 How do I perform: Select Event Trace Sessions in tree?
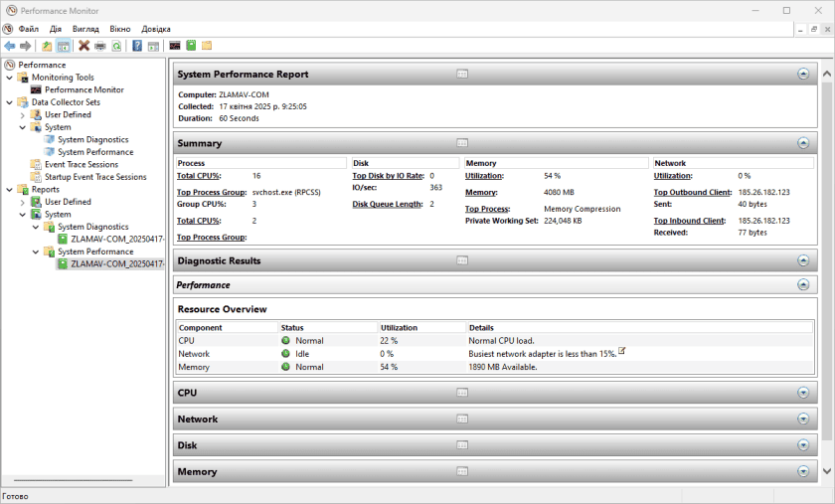(81, 165)
